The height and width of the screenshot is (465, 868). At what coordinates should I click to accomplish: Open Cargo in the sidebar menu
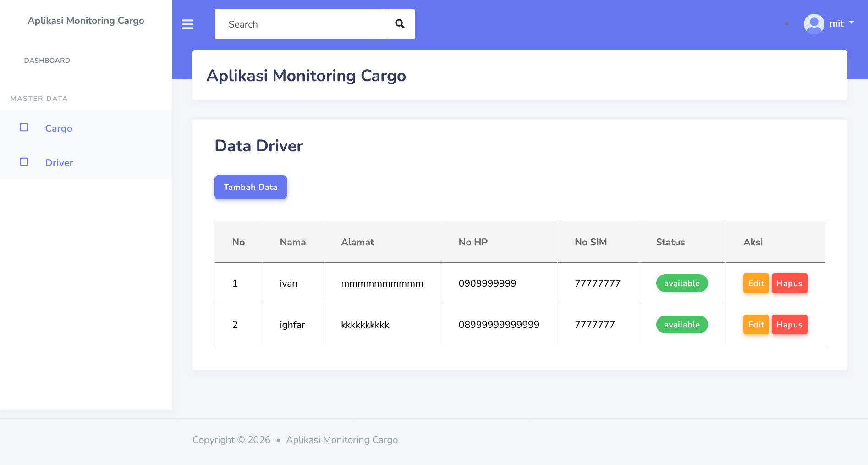click(x=59, y=128)
